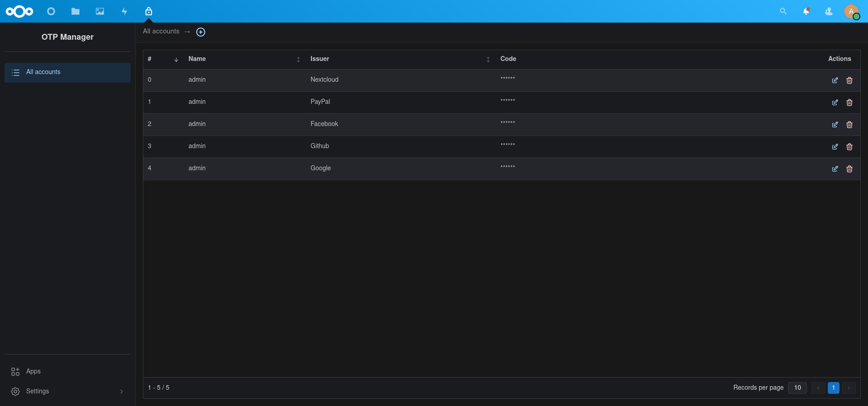This screenshot has width=868, height=406.
Task: Expand the Settings chevron arrow
Action: (121, 392)
